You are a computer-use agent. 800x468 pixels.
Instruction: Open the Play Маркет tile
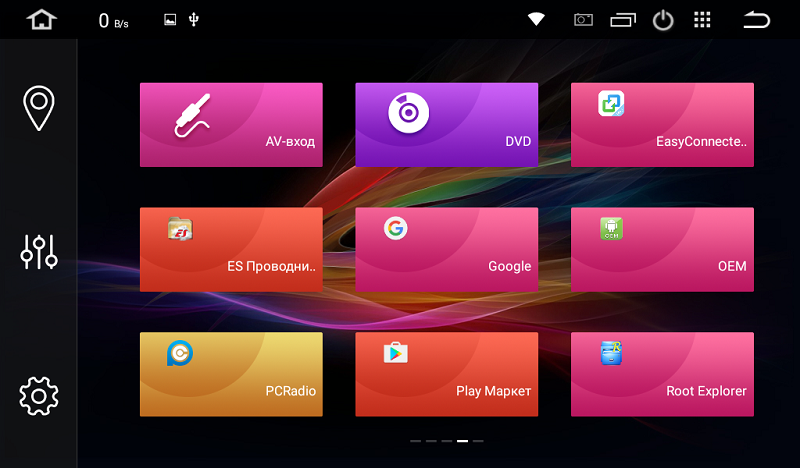point(446,374)
